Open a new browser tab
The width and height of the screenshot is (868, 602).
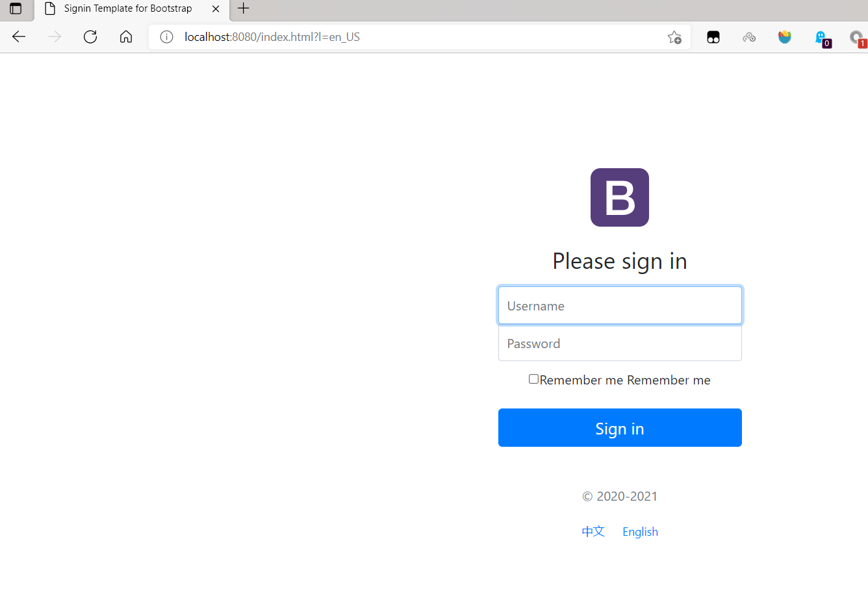(244, 8)
